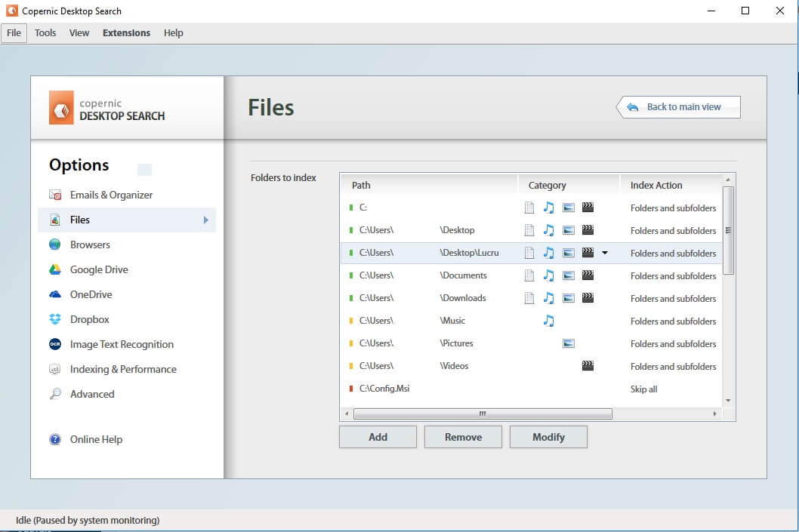
Task: Click the scroll up arrow of folder list
Action: [x=728, y=179]
